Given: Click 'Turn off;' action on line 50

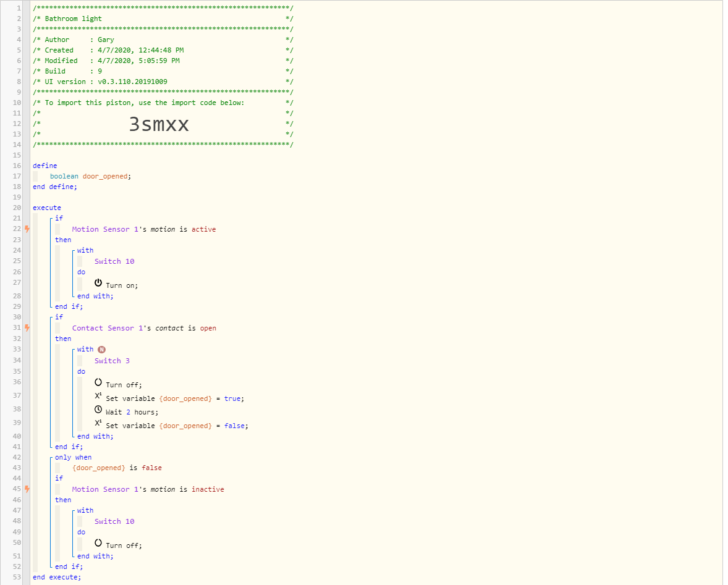Looking at the screenshot, I should coord(124,545).
